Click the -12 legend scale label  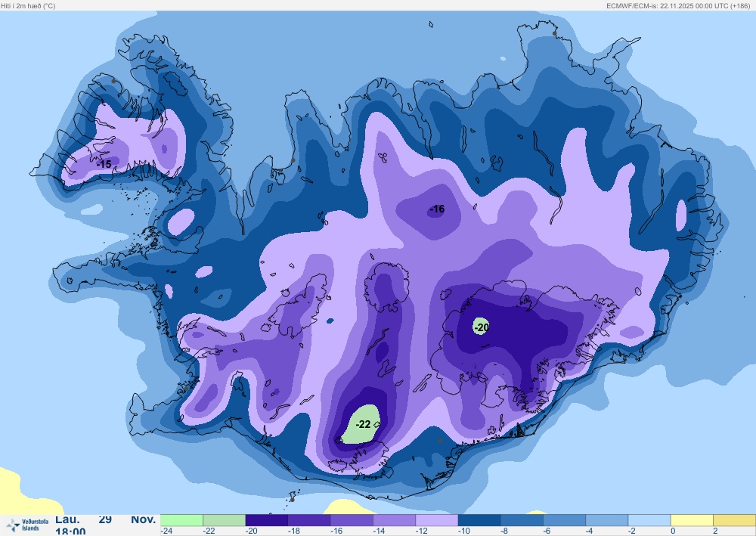tap(421, 531)
